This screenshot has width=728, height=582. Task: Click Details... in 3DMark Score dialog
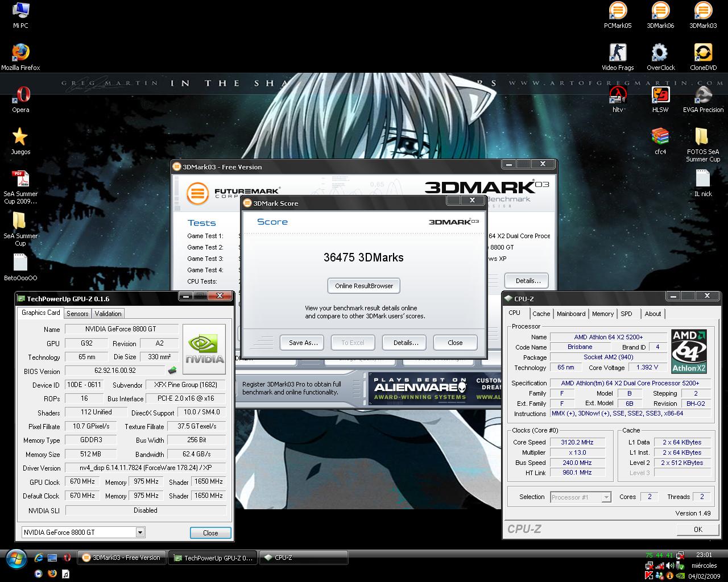[x=406, y=343]
